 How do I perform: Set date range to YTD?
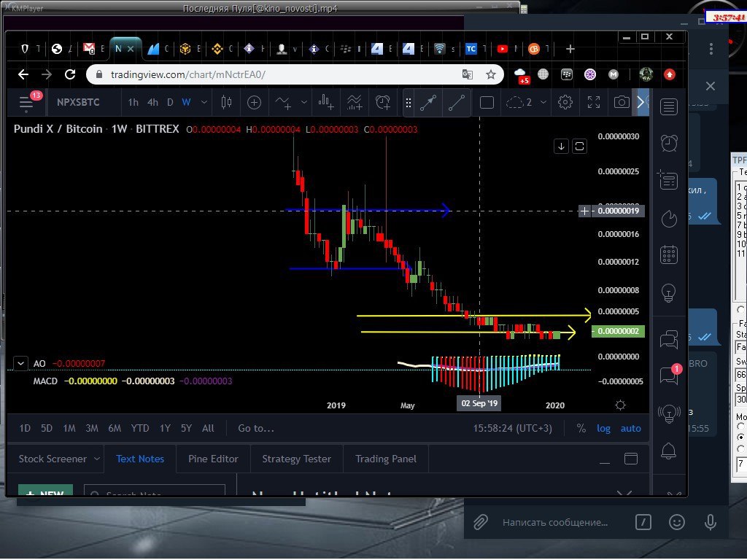click(140, 428)
